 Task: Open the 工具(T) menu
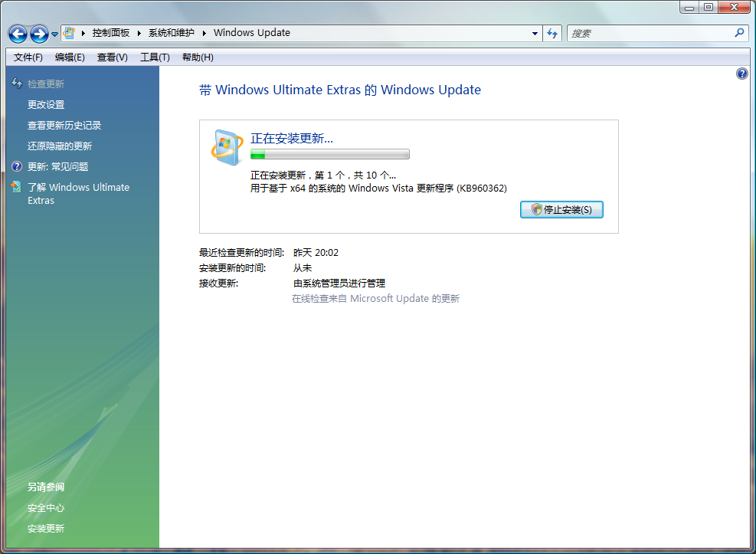tap(154, 57)
